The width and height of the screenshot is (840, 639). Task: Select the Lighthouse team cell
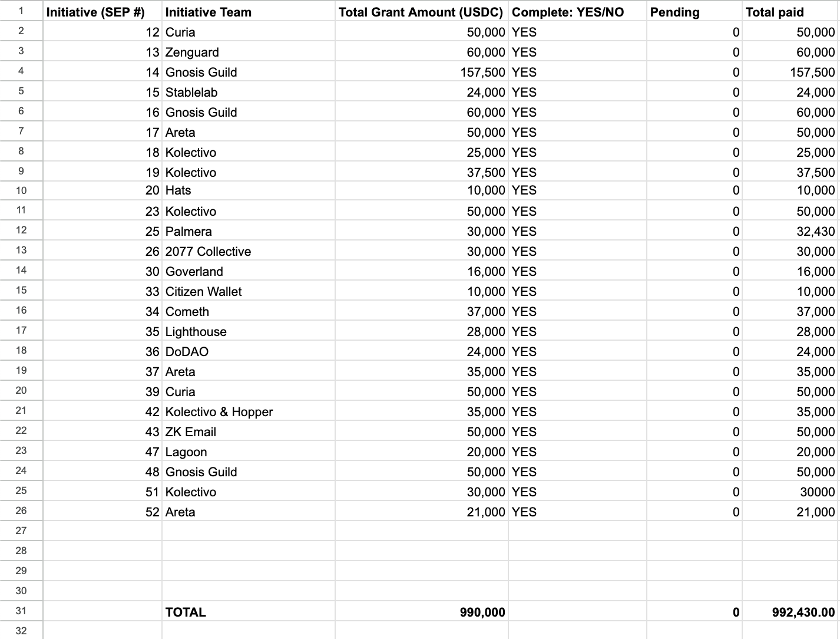[248, 331]
